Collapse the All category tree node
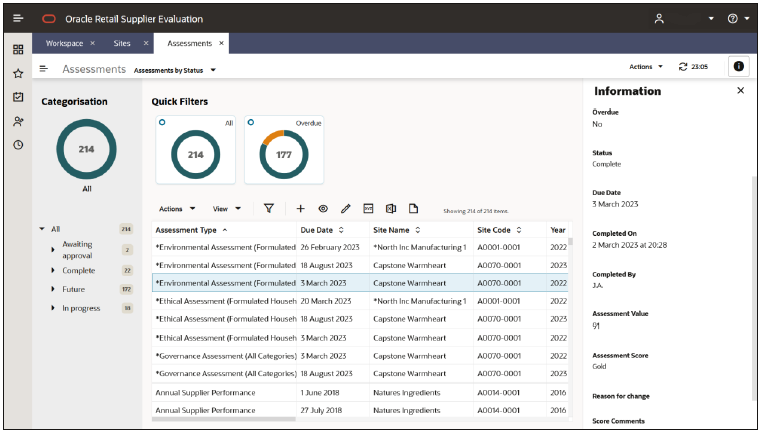The height and width of the screenshot is (435, 761). [42, 229]
